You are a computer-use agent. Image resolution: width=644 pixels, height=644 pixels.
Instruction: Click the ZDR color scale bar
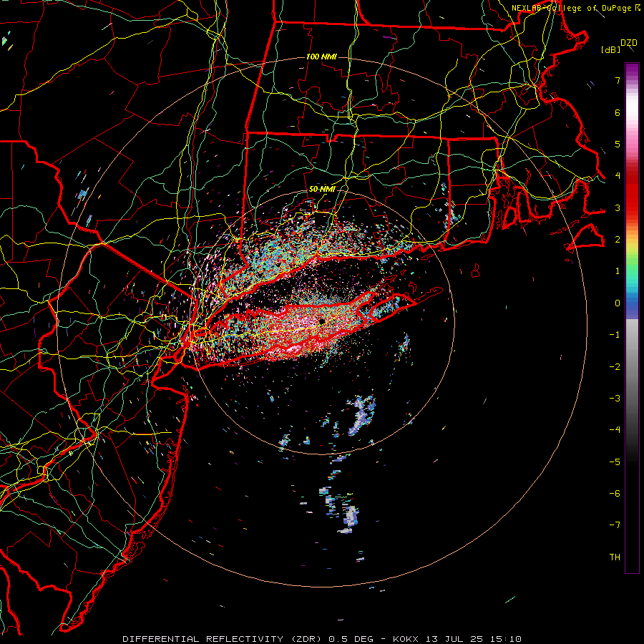tap(632, 318)
